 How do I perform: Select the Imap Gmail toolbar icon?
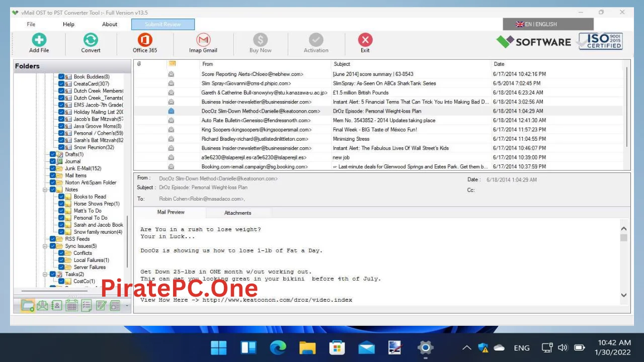(x=203, y=40)
